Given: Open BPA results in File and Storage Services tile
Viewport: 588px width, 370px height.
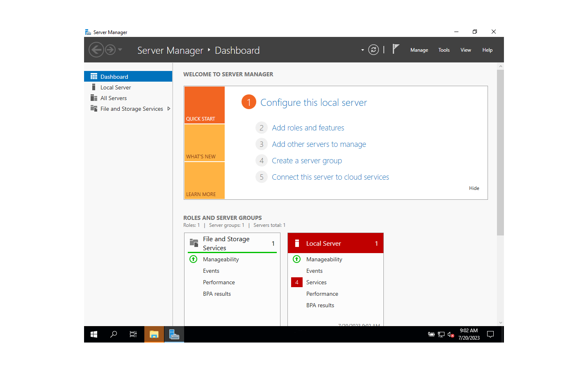Looking at the screenshot, I should pyautogui.click(x=217, y=294).
